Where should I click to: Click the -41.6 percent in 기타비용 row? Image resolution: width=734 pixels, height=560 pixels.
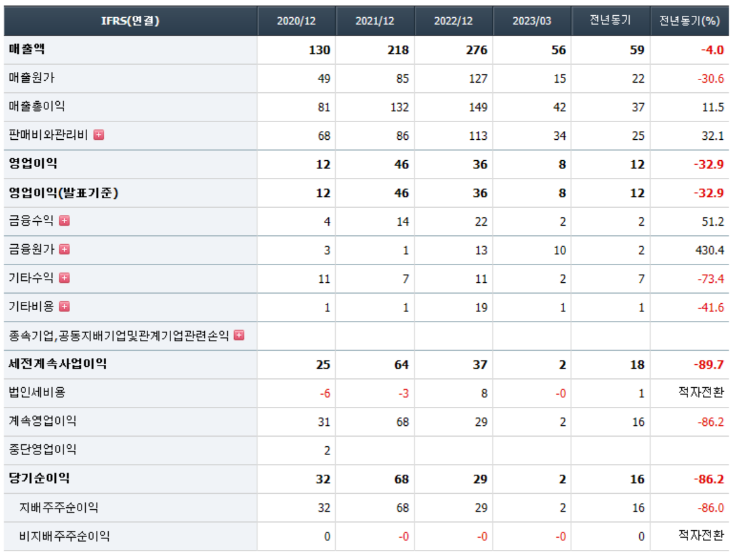710,308
